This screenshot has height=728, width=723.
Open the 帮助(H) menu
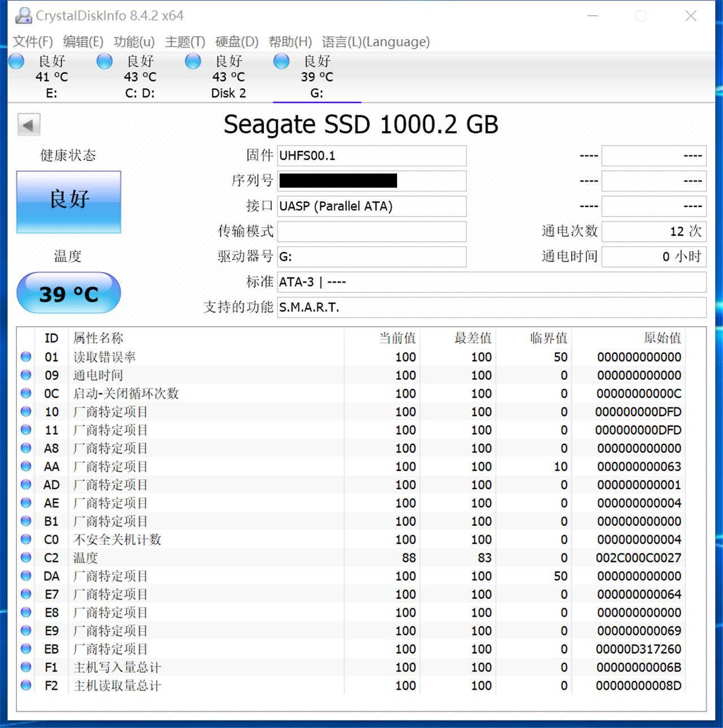[x=290, y=42]
